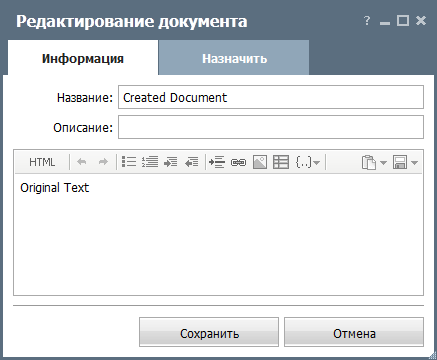Click the redo arrow in editor toolbar
Viewport: 437px width, 360px height.
[103, 162]
